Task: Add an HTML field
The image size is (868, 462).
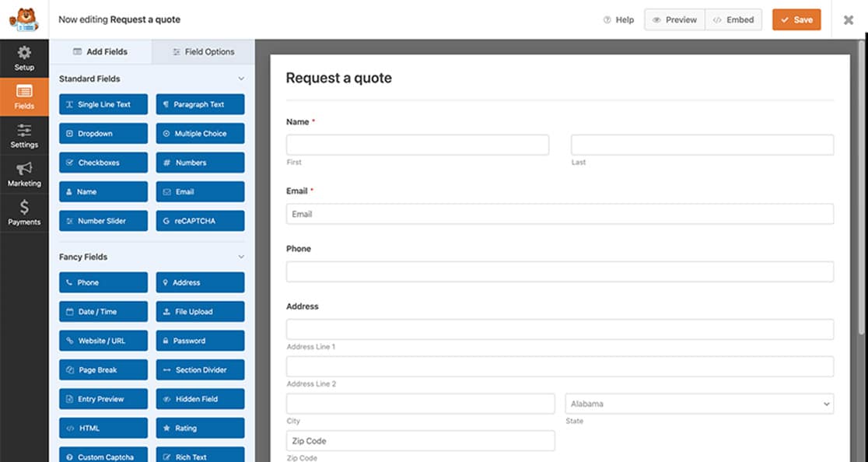Action: [x=103, y=429]
